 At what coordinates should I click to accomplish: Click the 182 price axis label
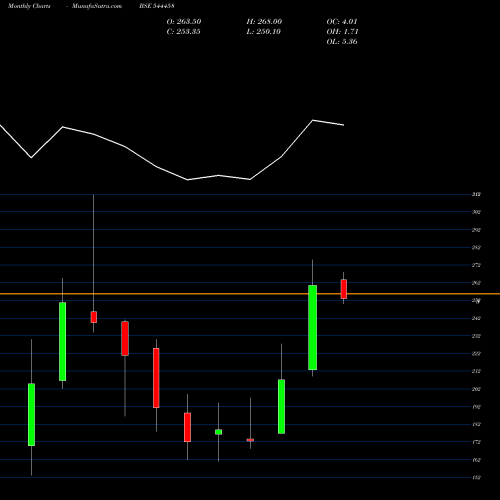point(476,424)
